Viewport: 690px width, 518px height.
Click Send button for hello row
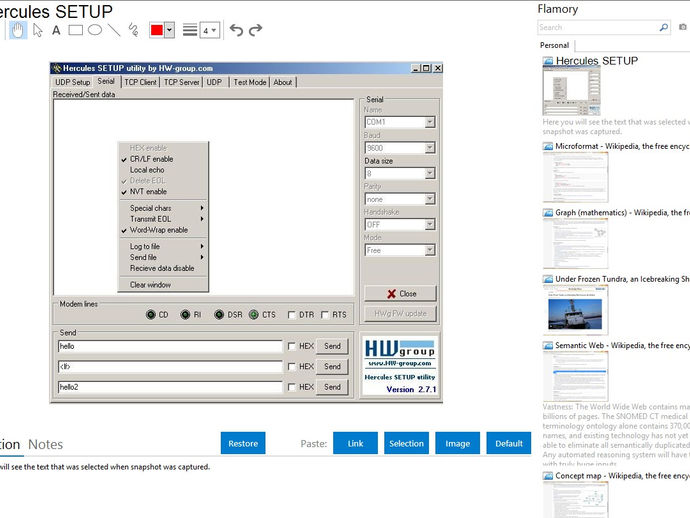coord(332,346)
